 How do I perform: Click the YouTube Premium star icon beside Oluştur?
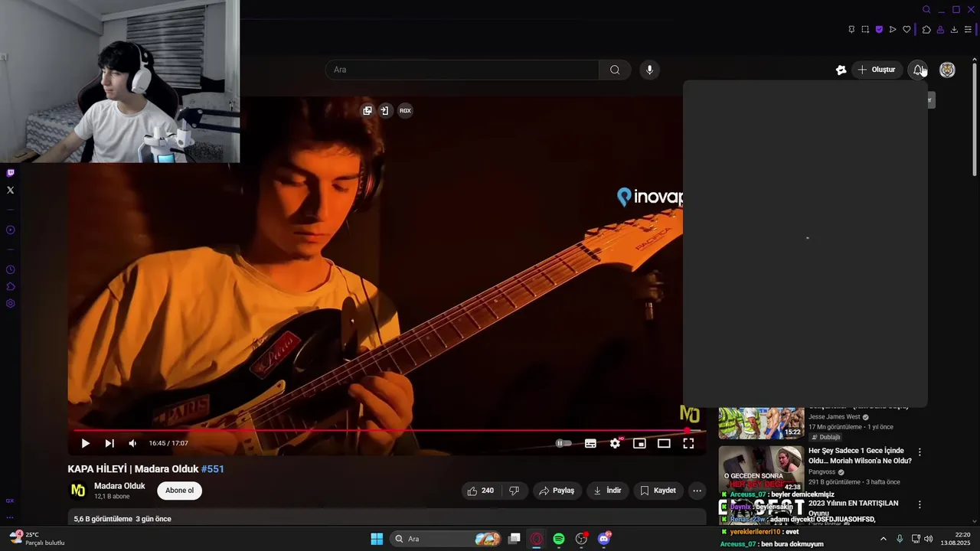click(841, 70)
